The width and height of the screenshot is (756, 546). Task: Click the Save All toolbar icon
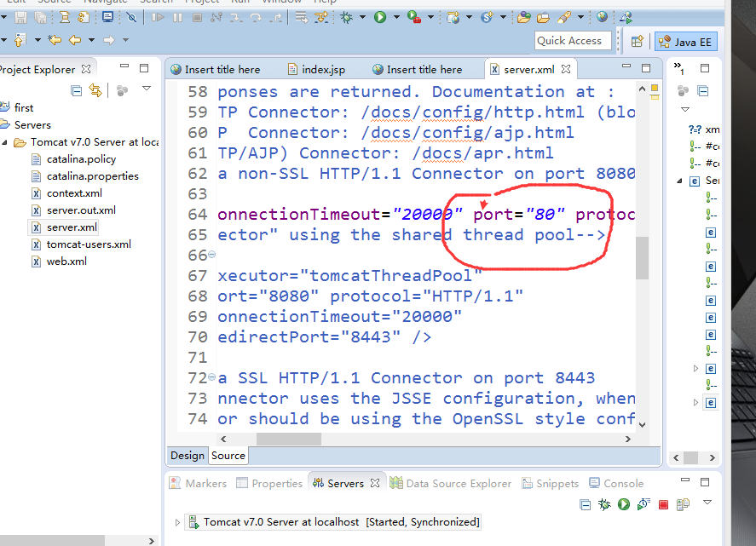(41, 18)
